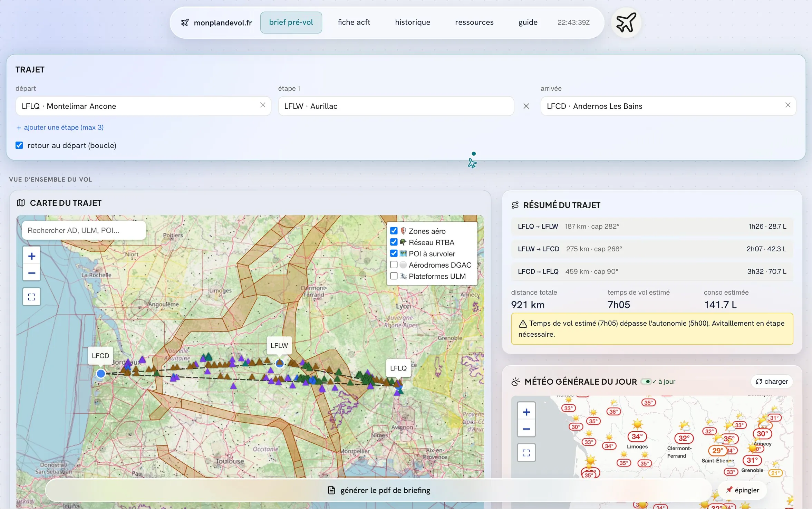This screenshot has height=509, width=812.
Task: Remove étape 1 LFLW Aurillac
Action: point(526,106)
